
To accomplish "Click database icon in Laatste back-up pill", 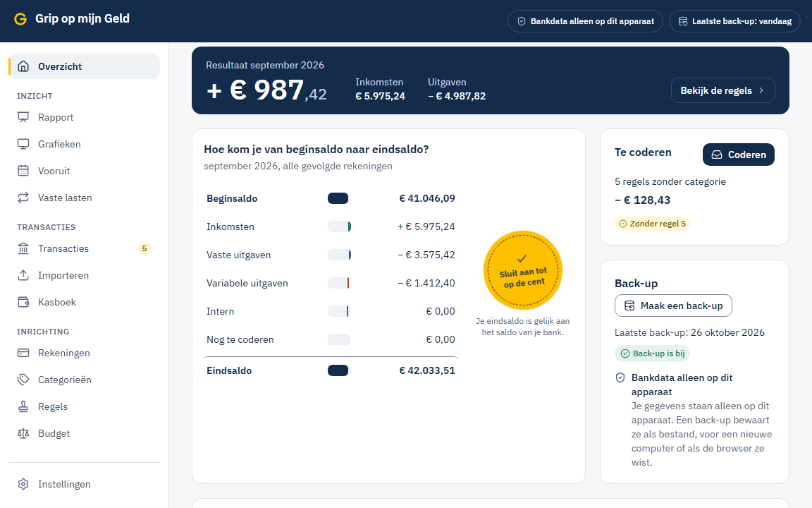I will 683,21.
